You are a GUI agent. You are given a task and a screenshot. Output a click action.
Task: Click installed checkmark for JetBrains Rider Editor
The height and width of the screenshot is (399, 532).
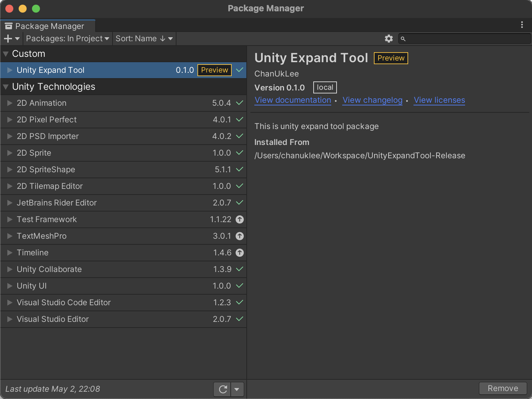239,202
